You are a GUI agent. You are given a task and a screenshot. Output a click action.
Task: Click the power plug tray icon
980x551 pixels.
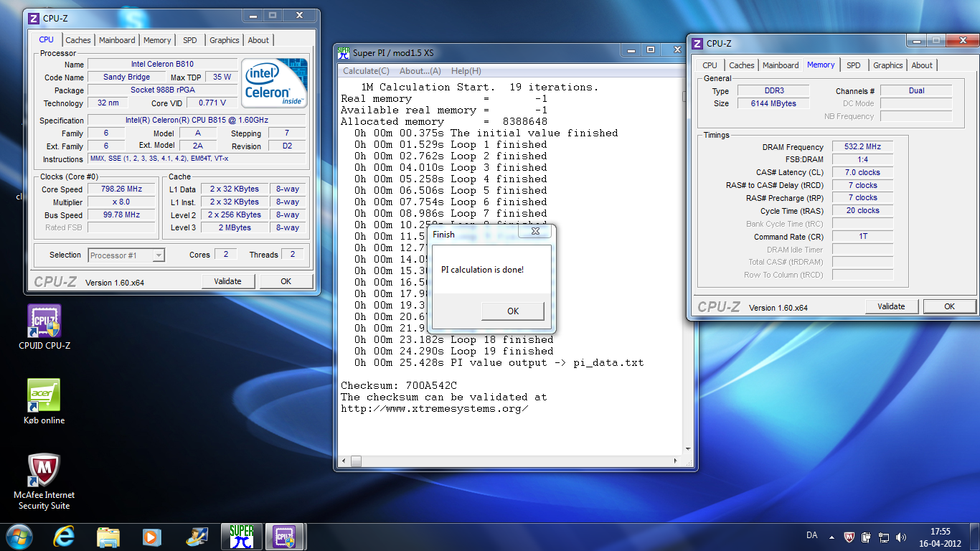[867, 537]
